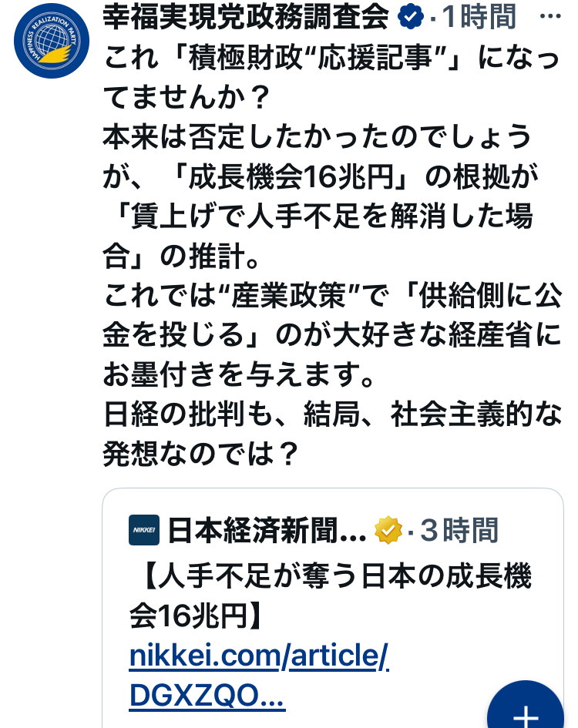Tap gold verified badge next to 日本経済新聞

[x=388, y=530]
